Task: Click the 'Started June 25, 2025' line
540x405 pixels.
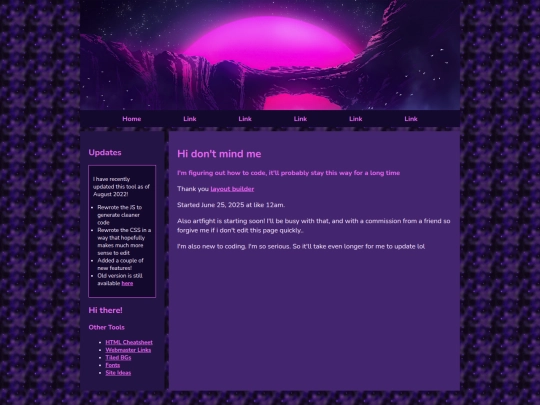Action: pyautogui.click(x=231, y=205)
